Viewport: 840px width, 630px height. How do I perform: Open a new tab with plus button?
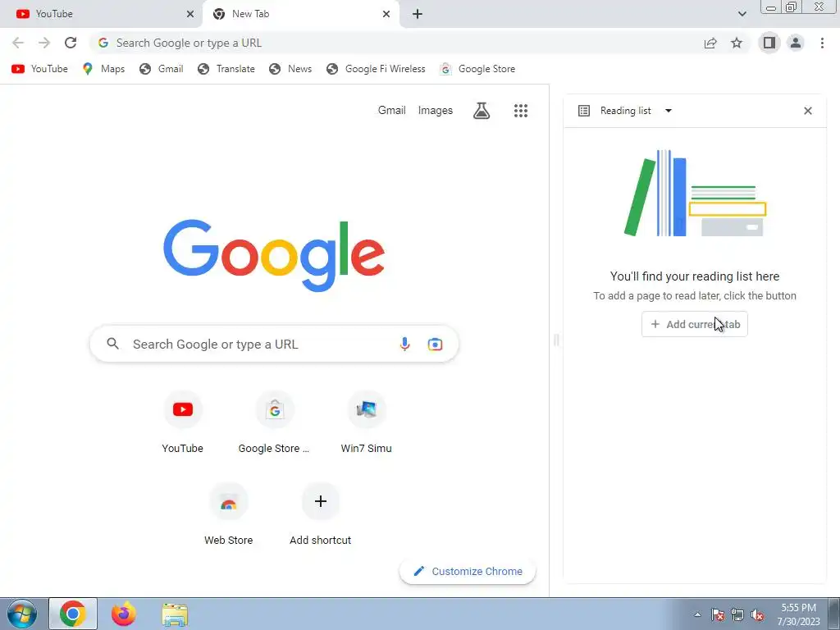[418, 14]
